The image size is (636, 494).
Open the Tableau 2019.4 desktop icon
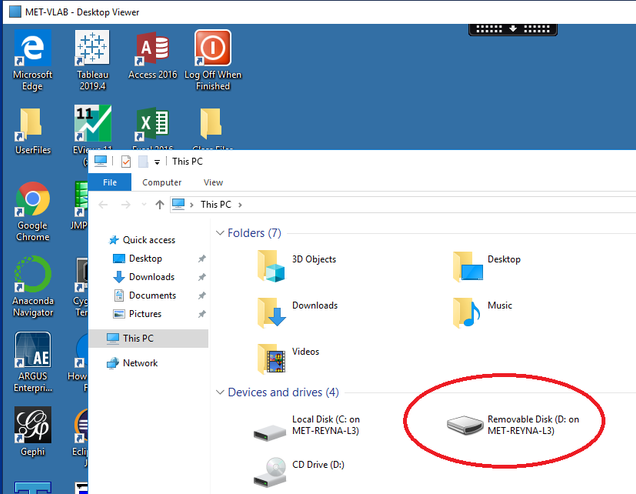92,48
